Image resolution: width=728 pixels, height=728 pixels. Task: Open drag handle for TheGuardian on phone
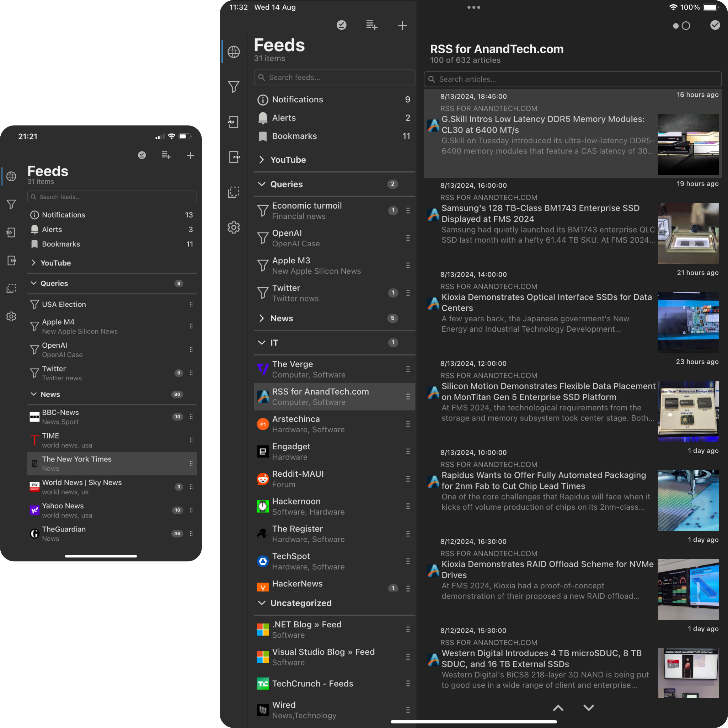191,534
